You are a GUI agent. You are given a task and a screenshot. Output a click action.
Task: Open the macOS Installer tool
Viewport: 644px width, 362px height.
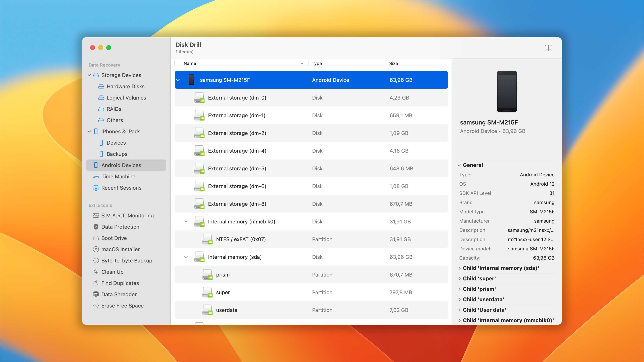[x=120, y=249]
